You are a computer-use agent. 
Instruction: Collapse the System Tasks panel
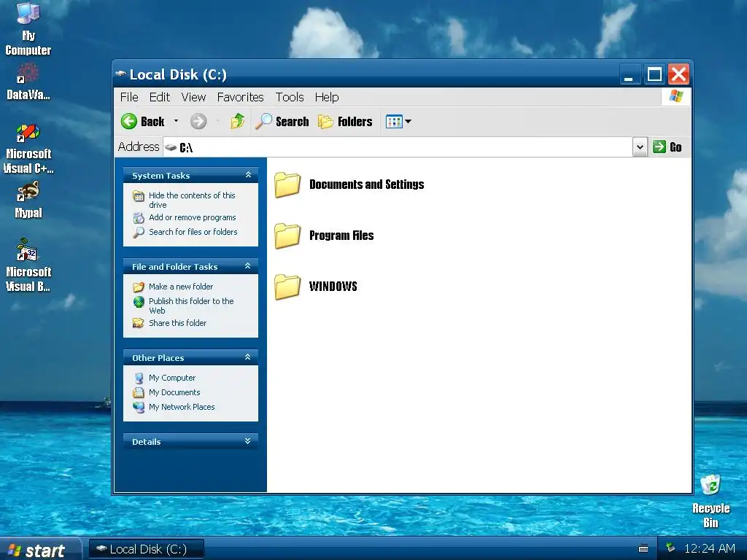[x=248, y=175]
